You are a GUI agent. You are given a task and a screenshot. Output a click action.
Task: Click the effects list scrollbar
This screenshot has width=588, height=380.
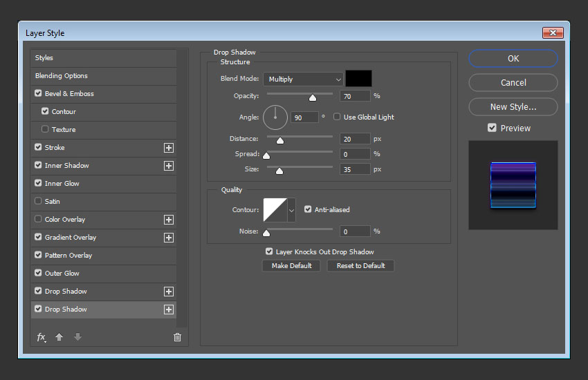pos(181,189)
